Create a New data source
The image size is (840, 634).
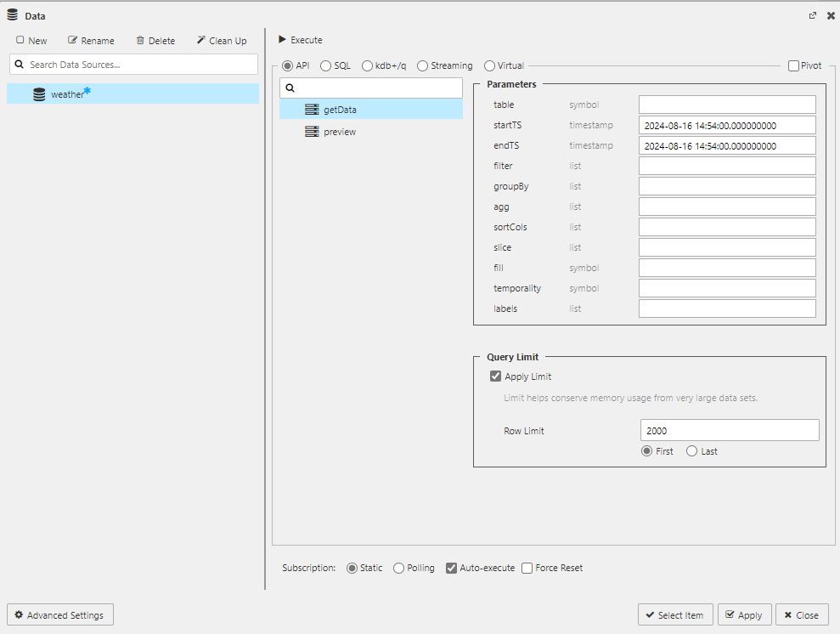pos(31,40)
